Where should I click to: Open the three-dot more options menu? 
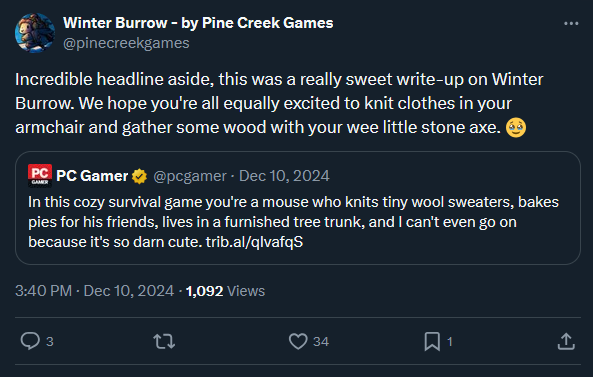point(571,23)
